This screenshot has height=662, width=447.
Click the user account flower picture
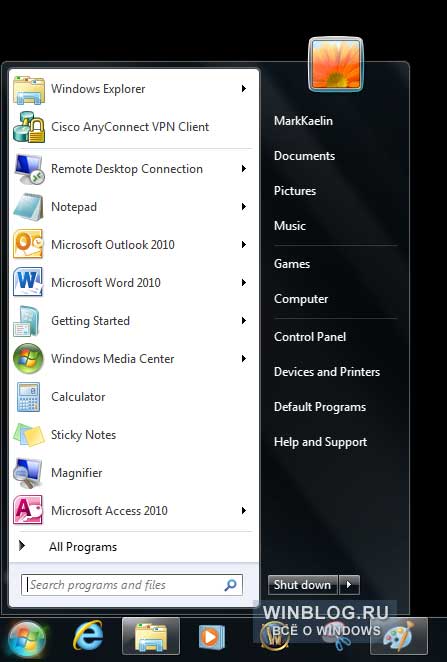point(336,65)
